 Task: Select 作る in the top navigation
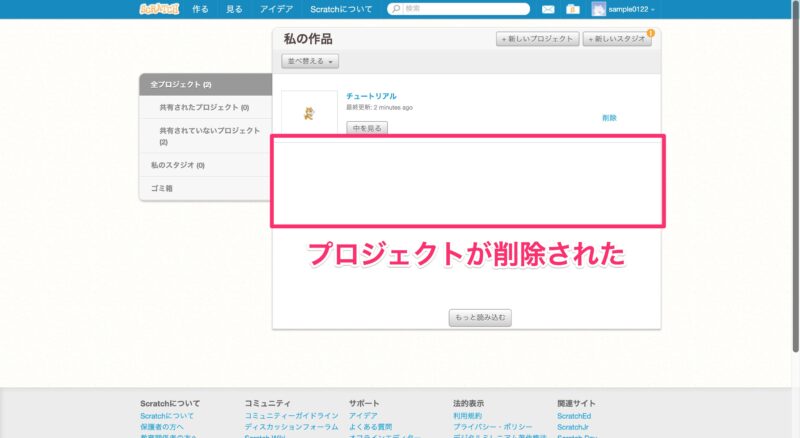pyautogui.click(x=200, y=9)
